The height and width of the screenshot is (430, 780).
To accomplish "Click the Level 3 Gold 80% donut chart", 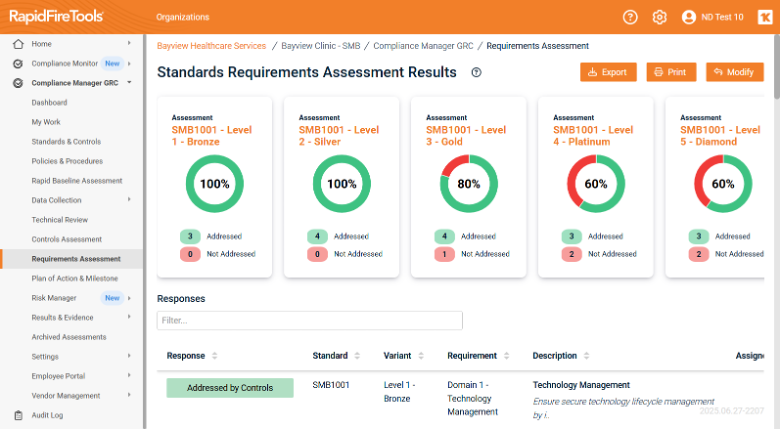I will [469, 184].
